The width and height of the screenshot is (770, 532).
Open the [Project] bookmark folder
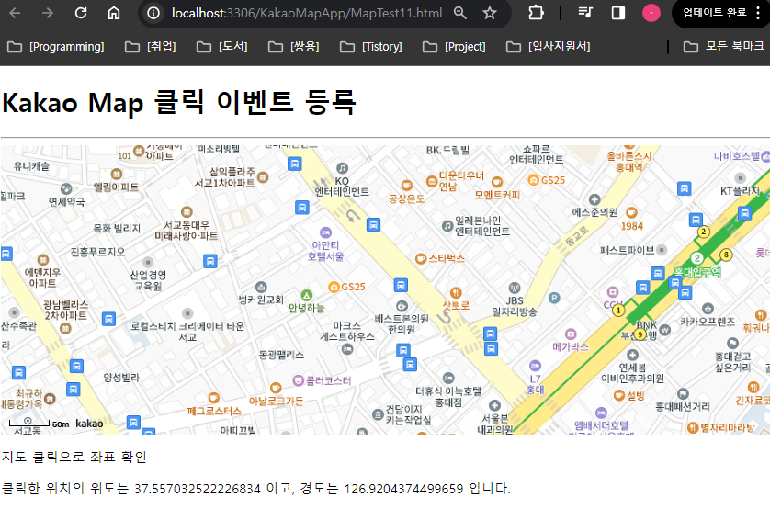[x=454, y=47]
